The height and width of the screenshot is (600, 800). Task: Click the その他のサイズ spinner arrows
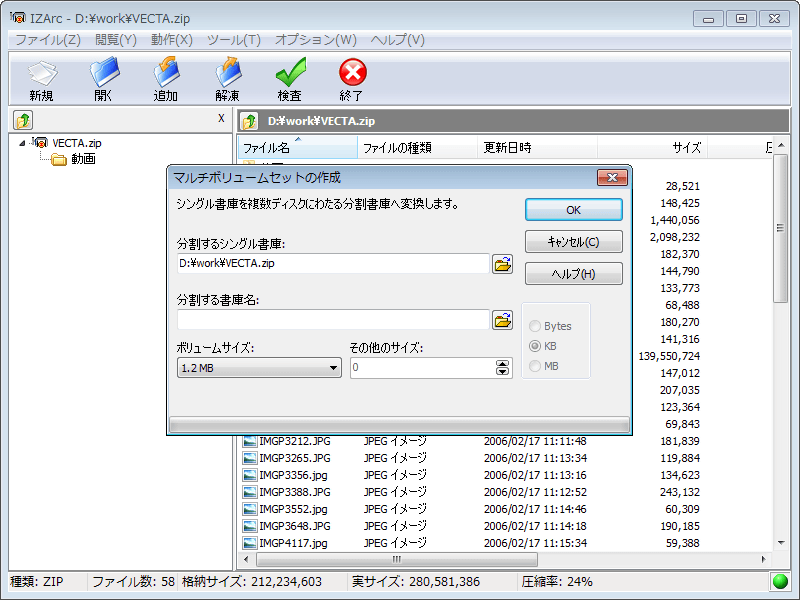point(502,367)
